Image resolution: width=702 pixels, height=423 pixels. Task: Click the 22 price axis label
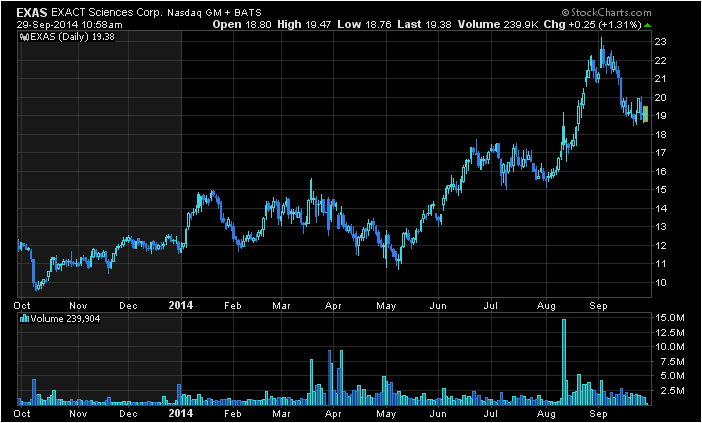[661, 60]
